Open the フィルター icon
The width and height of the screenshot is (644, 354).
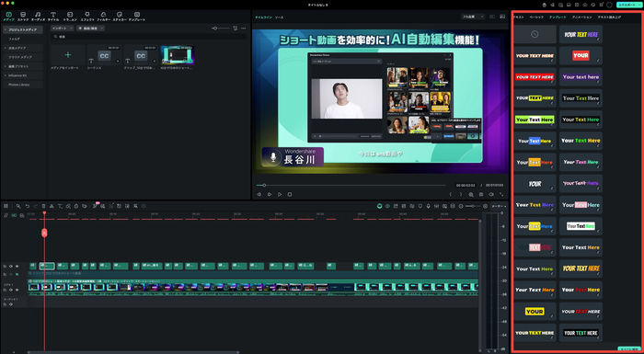click(103, 15)
